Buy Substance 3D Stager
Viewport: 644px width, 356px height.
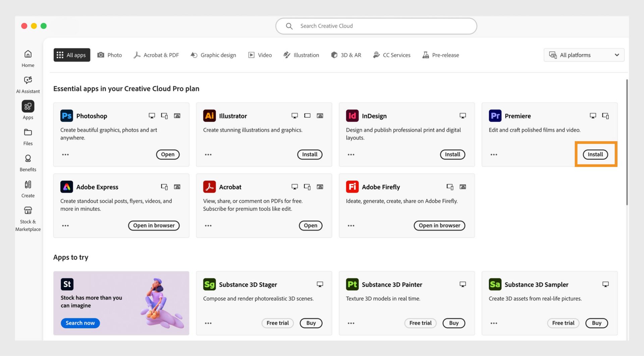tap(311, 323)
